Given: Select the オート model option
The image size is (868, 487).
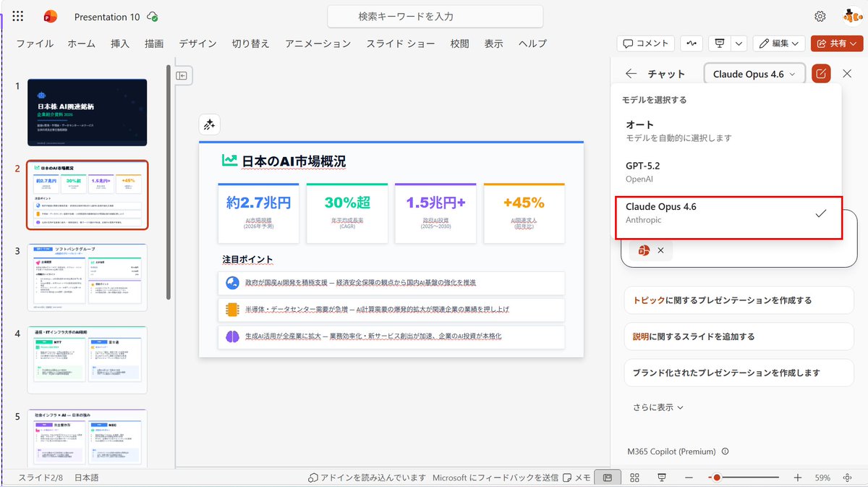Looking at the screenshot, I should click(726, 131).
